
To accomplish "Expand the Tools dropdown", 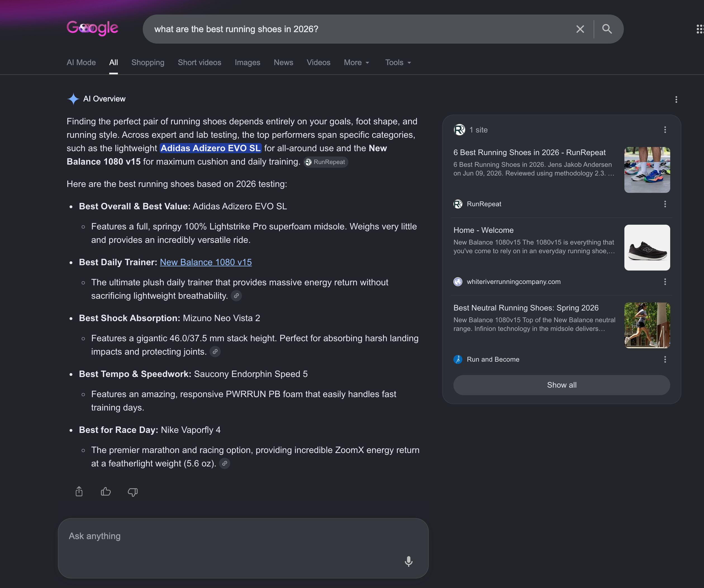I will 398,63.
